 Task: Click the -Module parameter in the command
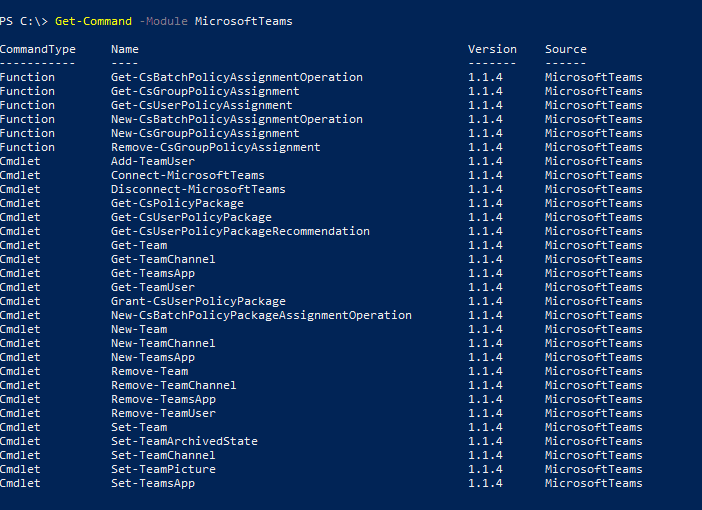(x=163, y=21)
